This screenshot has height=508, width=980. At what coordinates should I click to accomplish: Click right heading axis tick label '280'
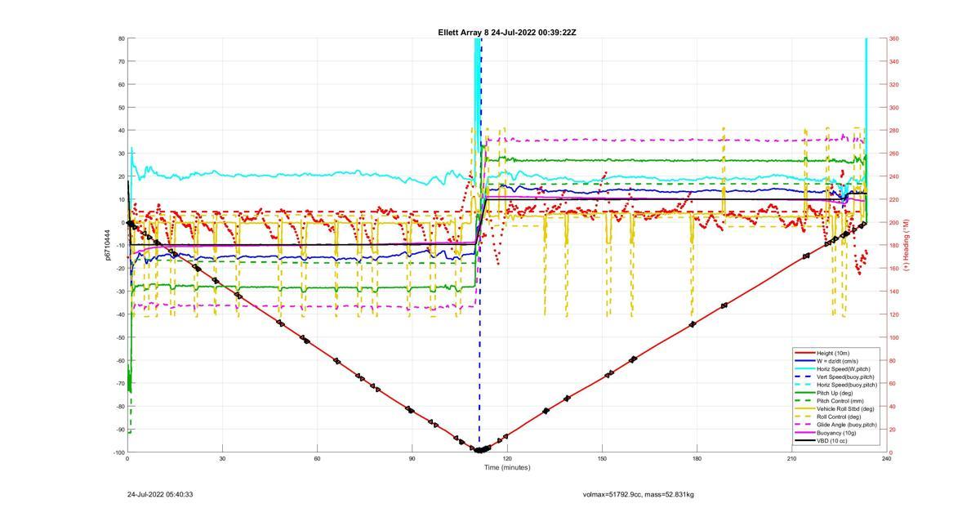point(894,131)
